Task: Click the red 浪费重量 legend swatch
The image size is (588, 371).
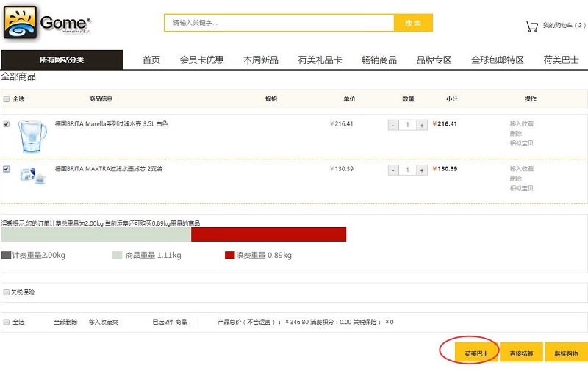Action: pos(229,255)
